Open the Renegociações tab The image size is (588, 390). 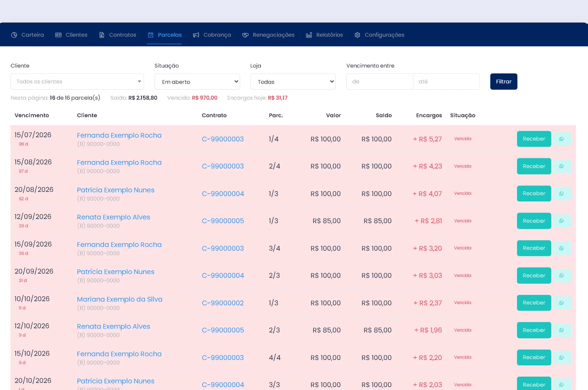(268, 35)
